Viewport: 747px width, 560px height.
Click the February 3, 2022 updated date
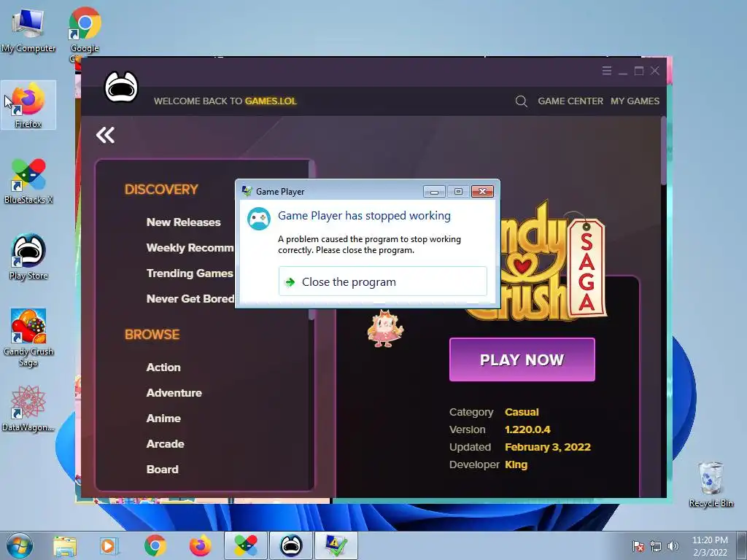click(547, 447)
